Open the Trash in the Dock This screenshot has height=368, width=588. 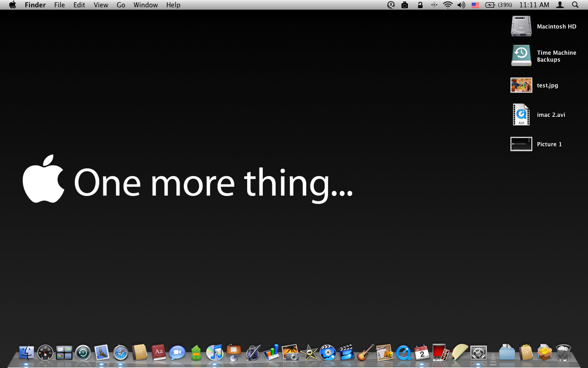tap(564, 353)
